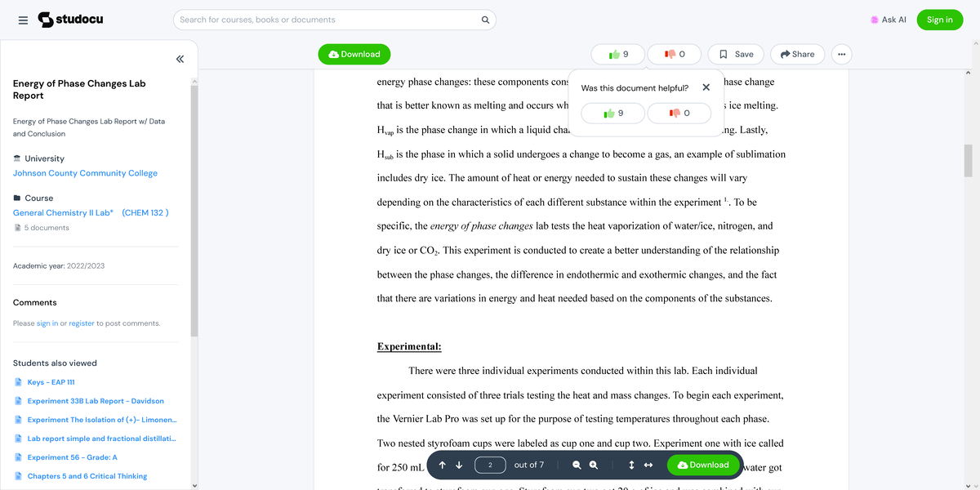The image size is (980, 490).
Task: Visit the Johnson County Community College link
Action: click(85, 172)
